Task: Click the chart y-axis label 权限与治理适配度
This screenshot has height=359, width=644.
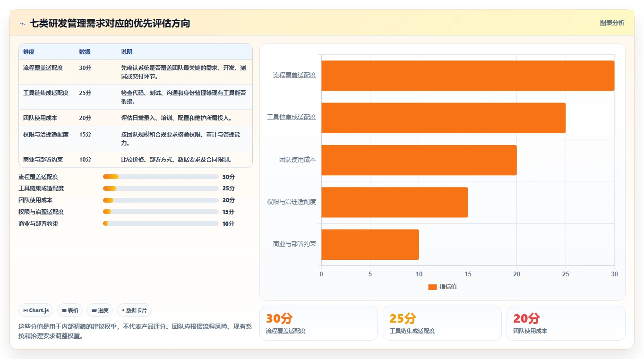Action: [x=292, y=202]
